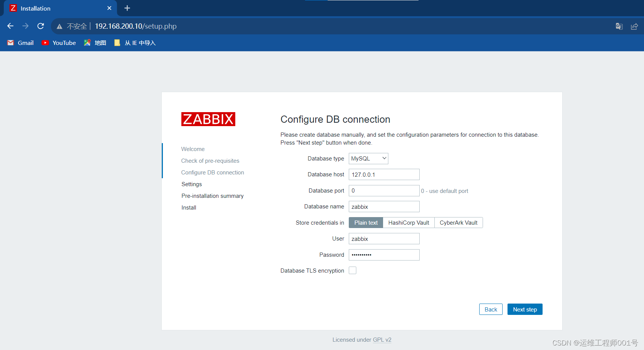Click the ZABBIX logo
Screen dimensions: 644x350
[208, 119]
